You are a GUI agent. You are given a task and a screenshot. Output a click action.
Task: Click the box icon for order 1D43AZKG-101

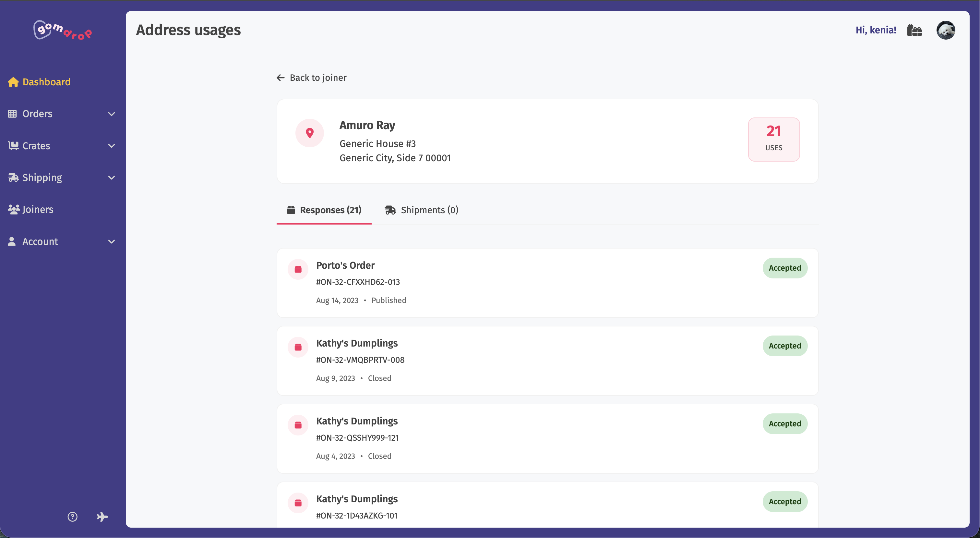coord(298,503)
